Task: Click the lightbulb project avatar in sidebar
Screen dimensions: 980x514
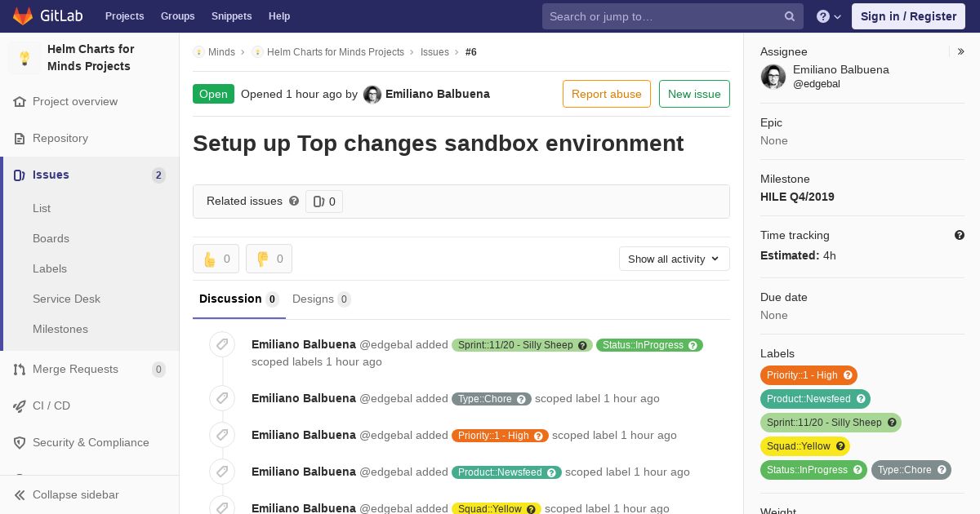Action: pos(24,58)
